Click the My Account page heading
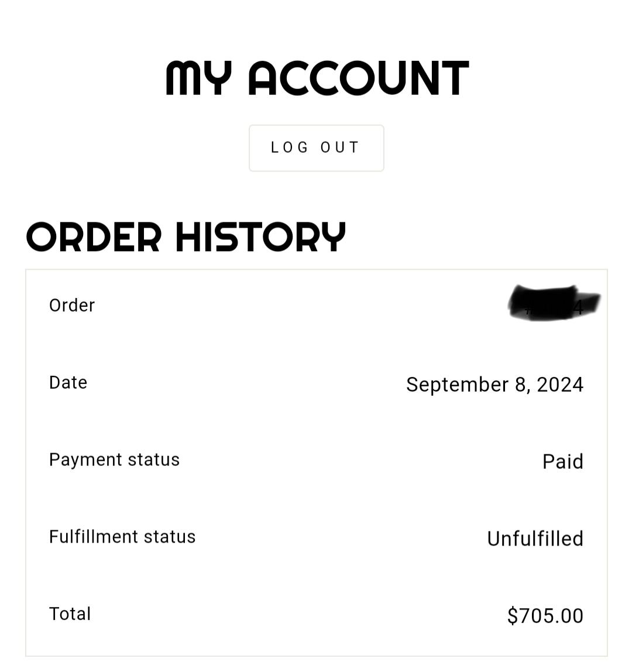 coord(317,78)
